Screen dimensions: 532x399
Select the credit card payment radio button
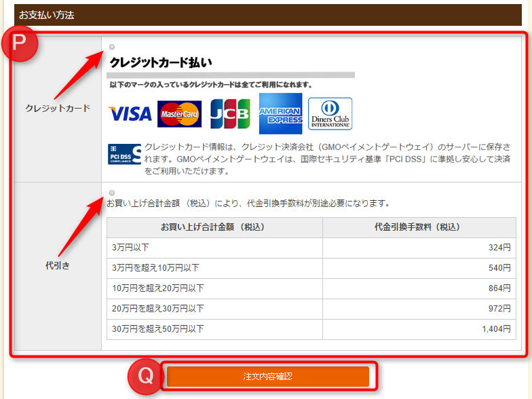coord(112,47)
